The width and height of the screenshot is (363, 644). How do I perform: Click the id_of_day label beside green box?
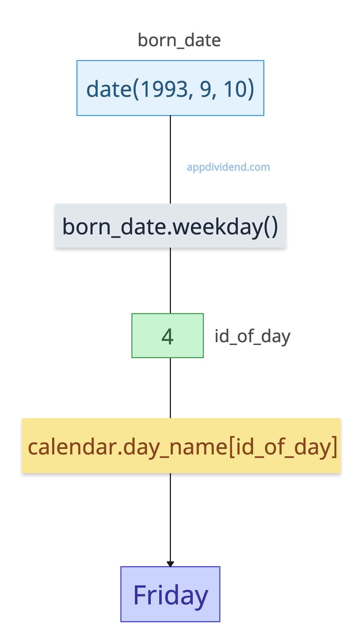point(252,336)
